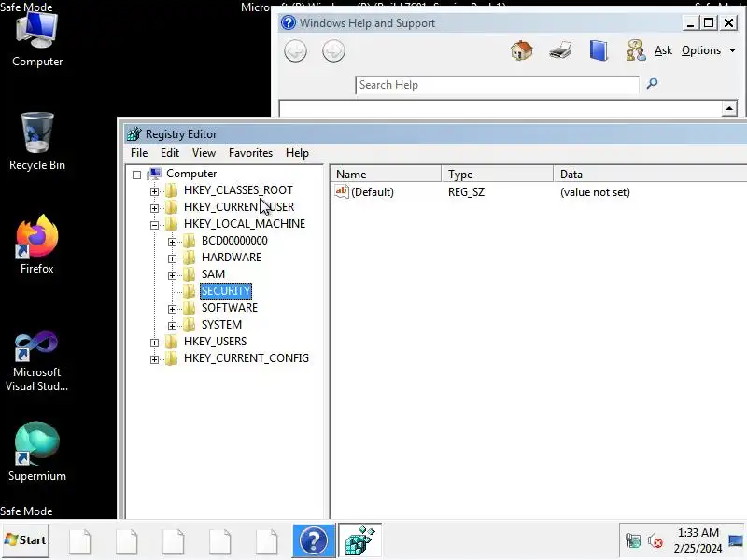Viewport: 747px width, 560px height.
Task: Expand the SYSTEM key
Action: (172, 326)
